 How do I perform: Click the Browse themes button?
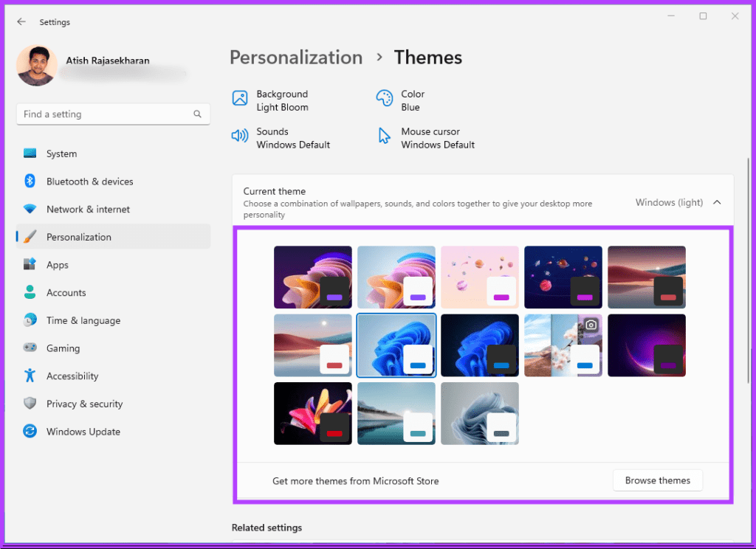point(658,480)
